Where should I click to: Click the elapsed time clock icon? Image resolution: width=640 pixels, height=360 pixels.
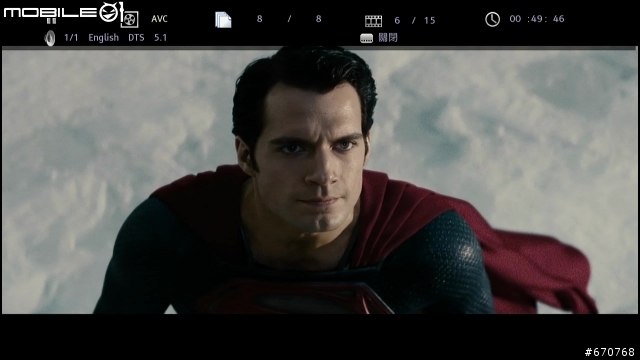point(492,19)
